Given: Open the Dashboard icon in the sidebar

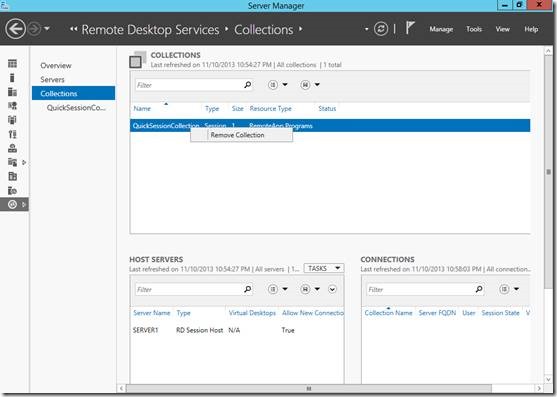Looking at the screenshot, I should pyautogui.click(x=12, y=64).
